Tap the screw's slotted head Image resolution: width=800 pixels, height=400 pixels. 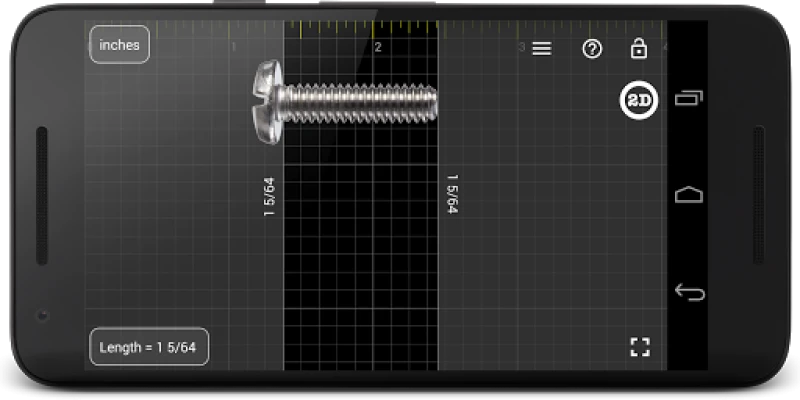267,100
